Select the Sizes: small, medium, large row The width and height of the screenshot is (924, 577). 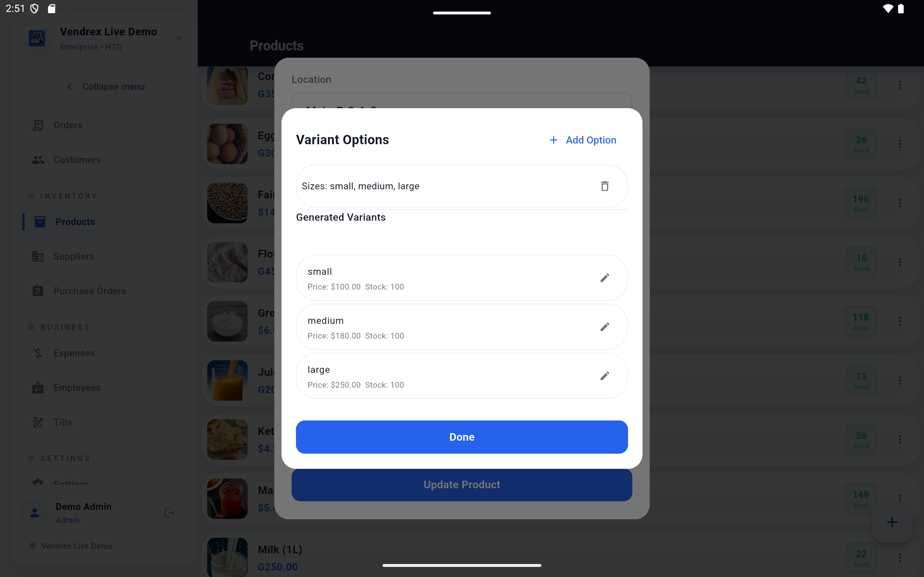click(462, 186)
